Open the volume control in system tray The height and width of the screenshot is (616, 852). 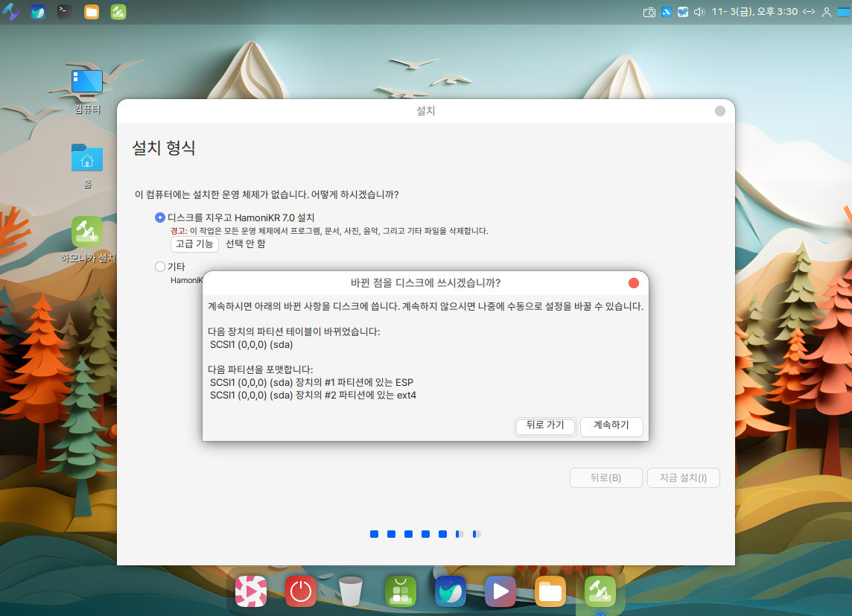699,12
